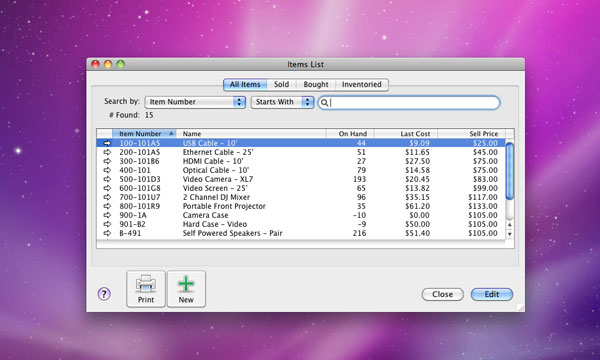The width and height of the screenshot is (600, 360).
Task: Click the -10 on-hand quantity cell
Action: point(359,215)
